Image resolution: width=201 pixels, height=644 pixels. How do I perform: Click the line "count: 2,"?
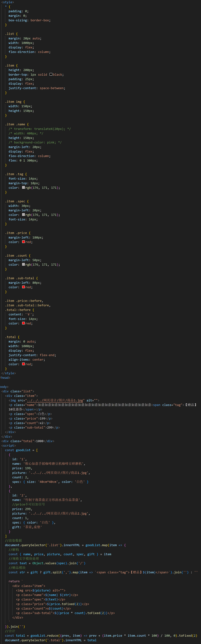point(20,477)
